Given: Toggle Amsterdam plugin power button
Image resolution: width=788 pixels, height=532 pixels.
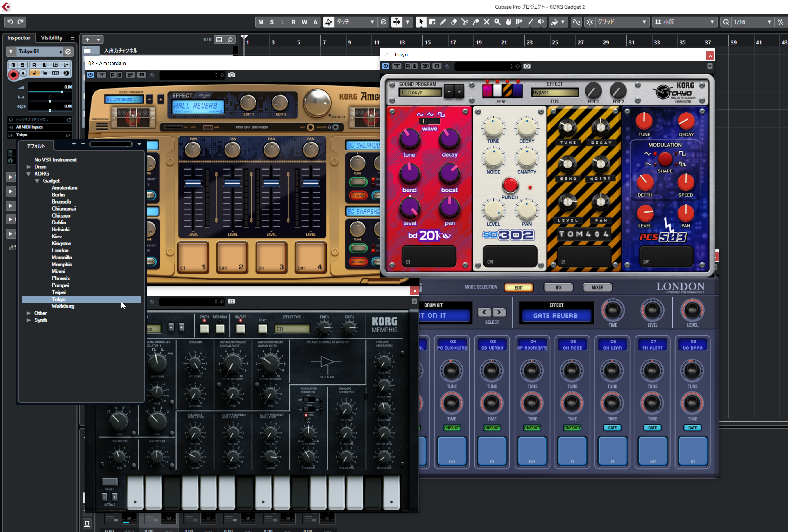Looking at the screenshot, I should [x=91, y=75].
